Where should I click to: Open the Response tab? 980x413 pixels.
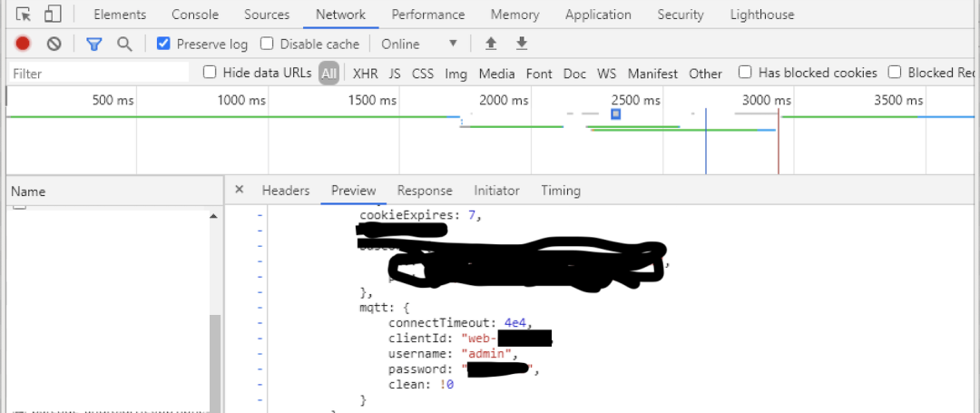(425, 191)
